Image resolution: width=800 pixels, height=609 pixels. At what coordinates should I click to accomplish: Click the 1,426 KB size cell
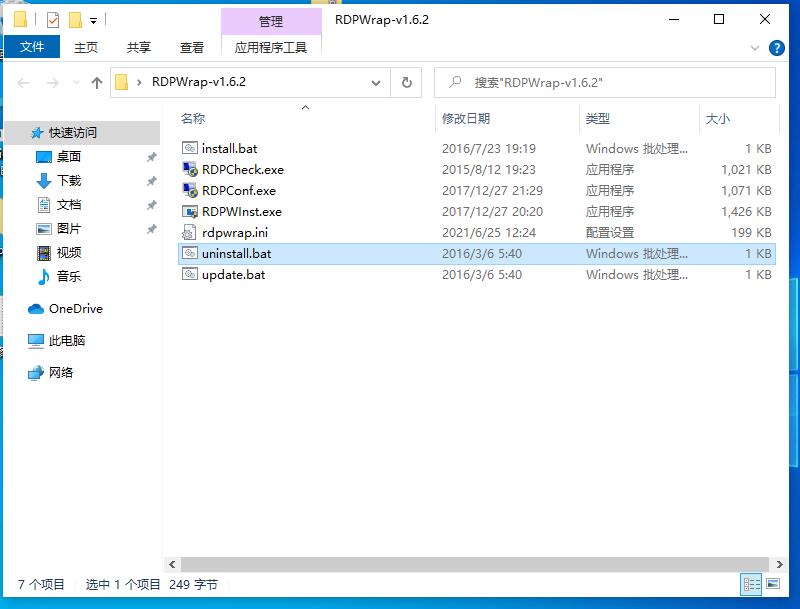coord(746,211)
